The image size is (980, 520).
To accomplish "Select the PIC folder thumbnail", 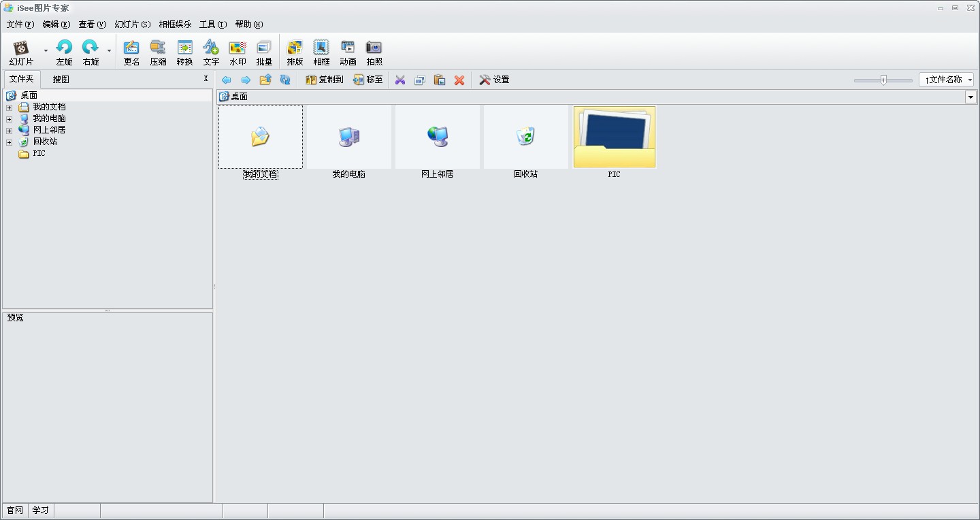I will [x=615, y=142].
